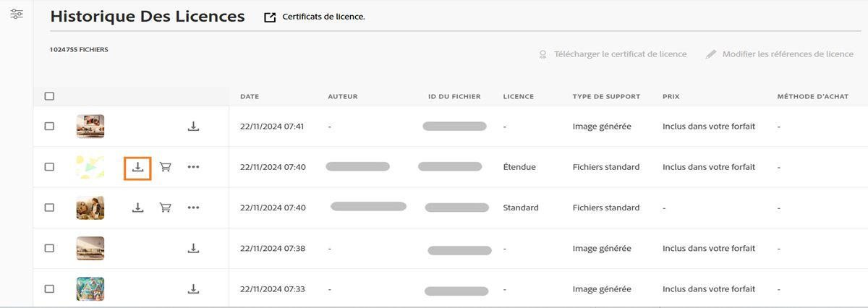Toggle the select-all checkbox in header
Screen dimensions: 868x308
pyautogui.click(x=49, y=96)
